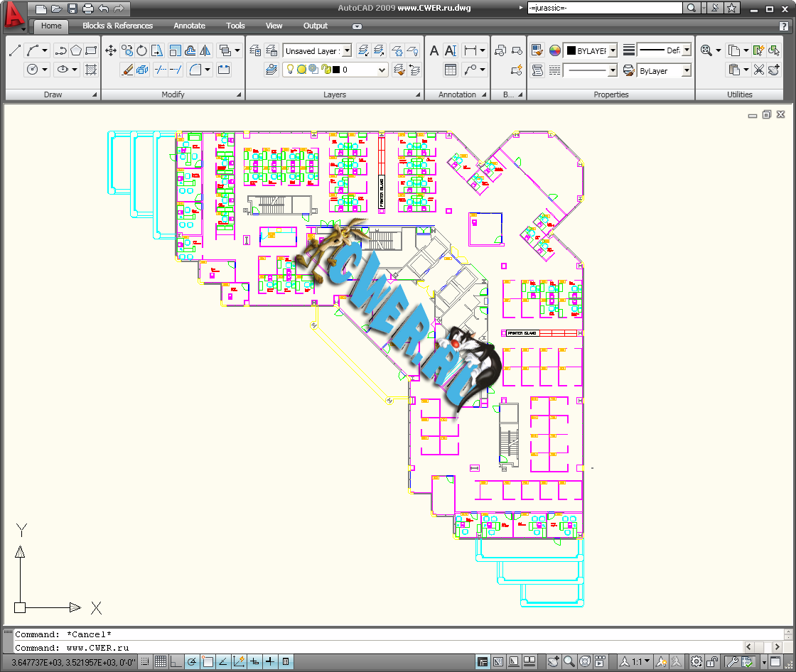Image resolution: width=796 pixels, height=672 pixels.
Task: Toggle Grid display in the status bar
Action: pyautogui.click(x=161, y=661)
